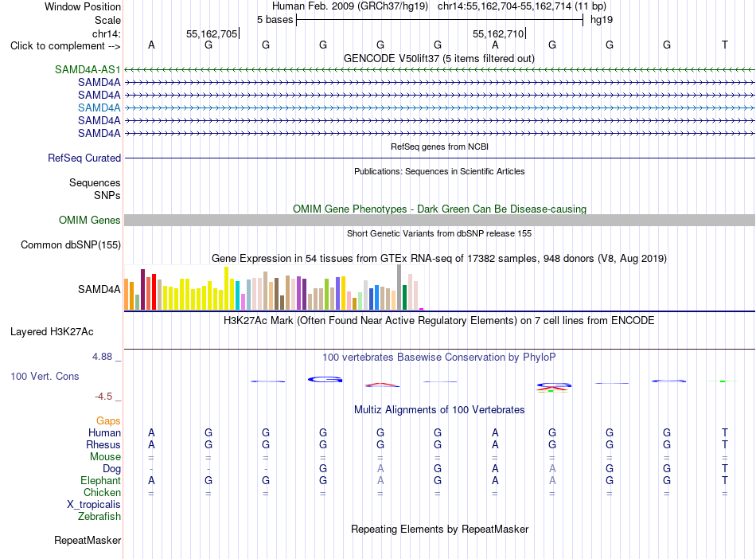Screen dimensions: 756x559
Task: Click the Multiz Alignments of 100 Vertebrates title
Action: (x=439, y=410)
